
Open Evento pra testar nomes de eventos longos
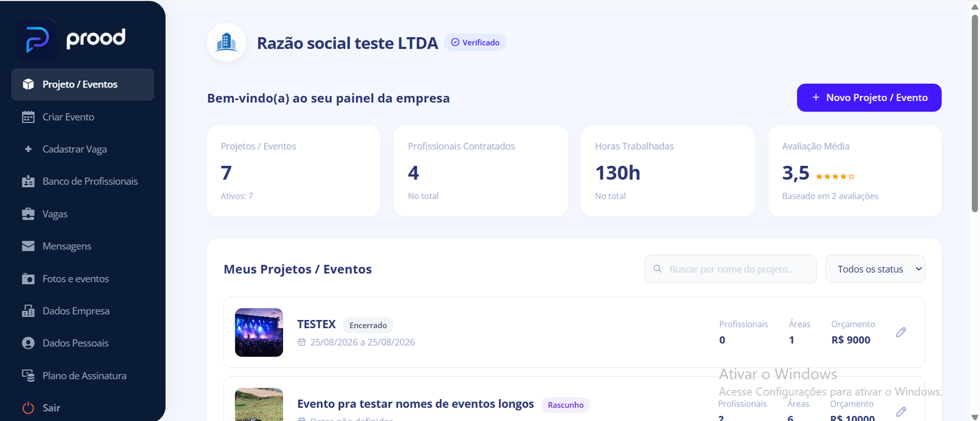tap(415, 404)
